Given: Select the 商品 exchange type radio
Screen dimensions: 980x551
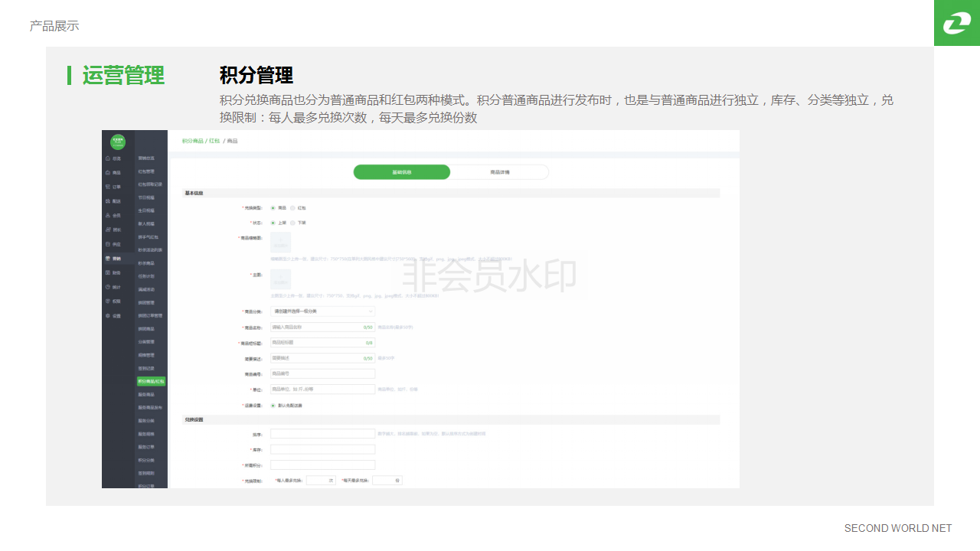Looking at the screenshot, I should (x=273, y=208).
